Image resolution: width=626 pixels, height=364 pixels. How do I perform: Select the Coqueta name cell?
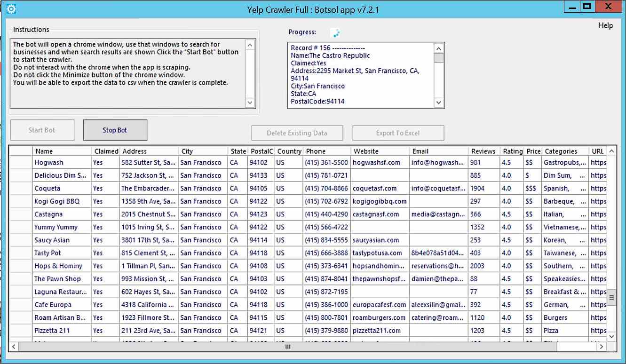pos(62,189)
